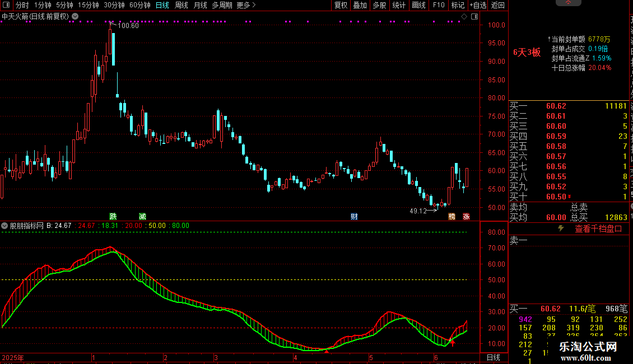Click the 968笔 trade count

click(616, 309)
